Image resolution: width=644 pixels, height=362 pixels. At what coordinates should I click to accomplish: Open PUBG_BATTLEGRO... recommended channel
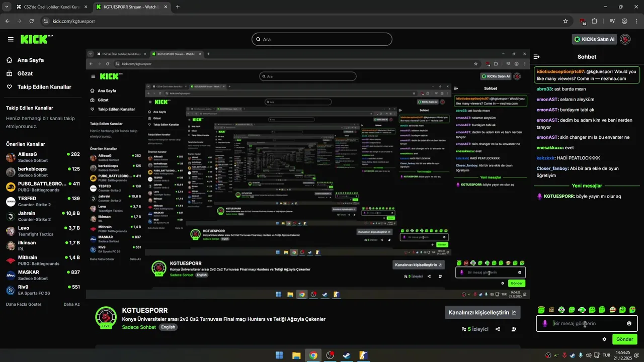click(x=43, y=187)
